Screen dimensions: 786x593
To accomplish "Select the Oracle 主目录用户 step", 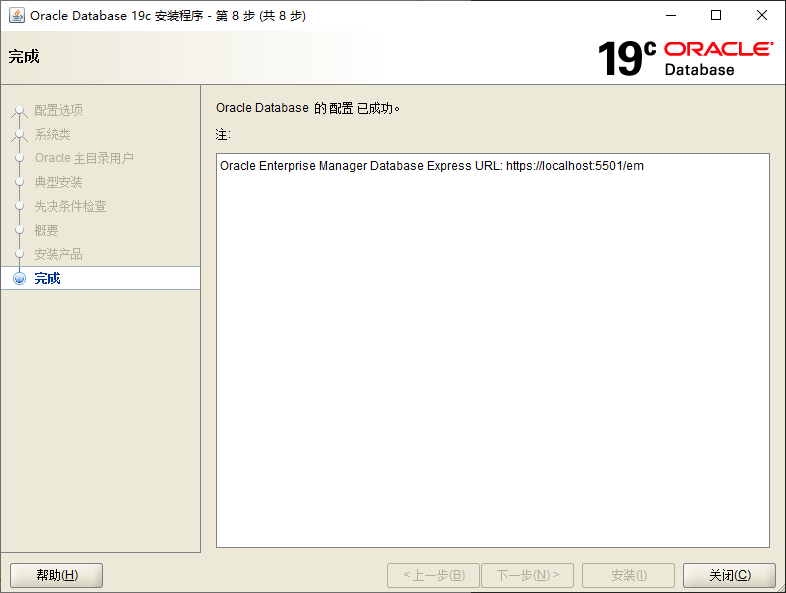I will (x=84, y=158).
